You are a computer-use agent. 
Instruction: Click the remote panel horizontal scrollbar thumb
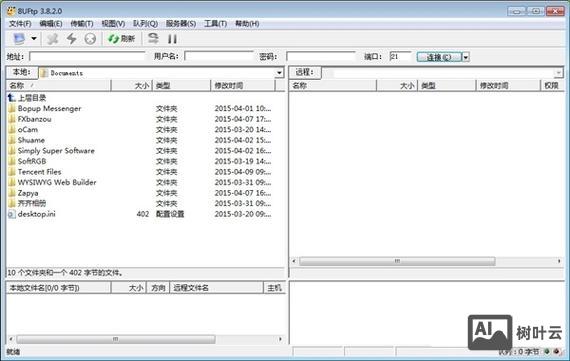click(x=397, y=261)
